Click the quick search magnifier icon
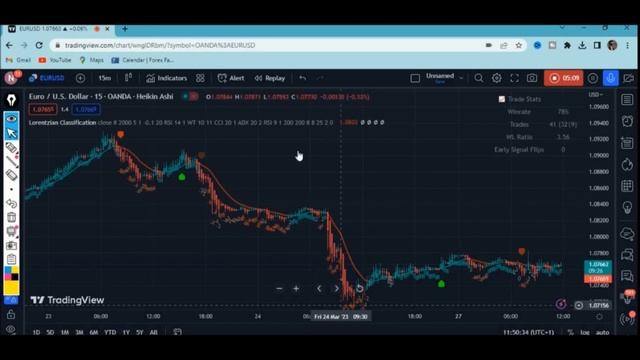 click(x=479, y=78)
